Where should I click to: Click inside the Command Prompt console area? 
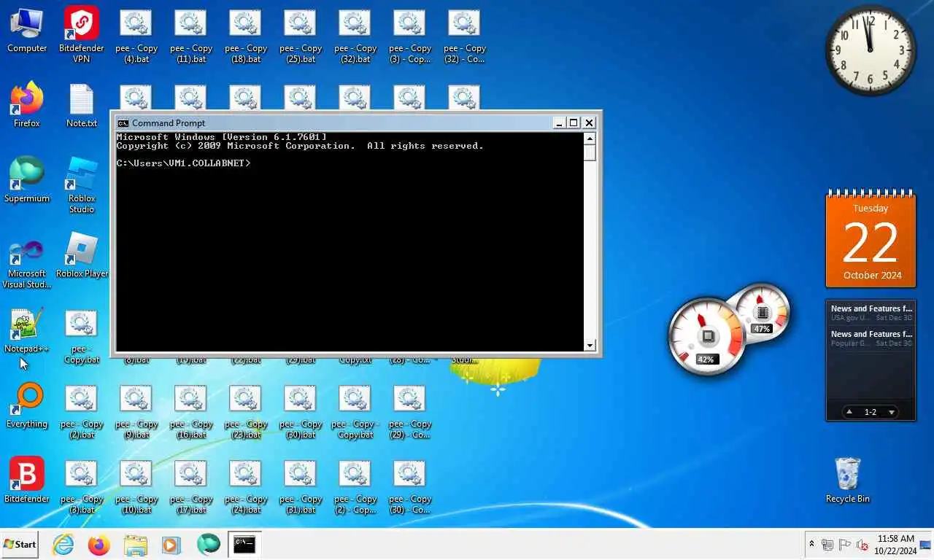[350, 242]
